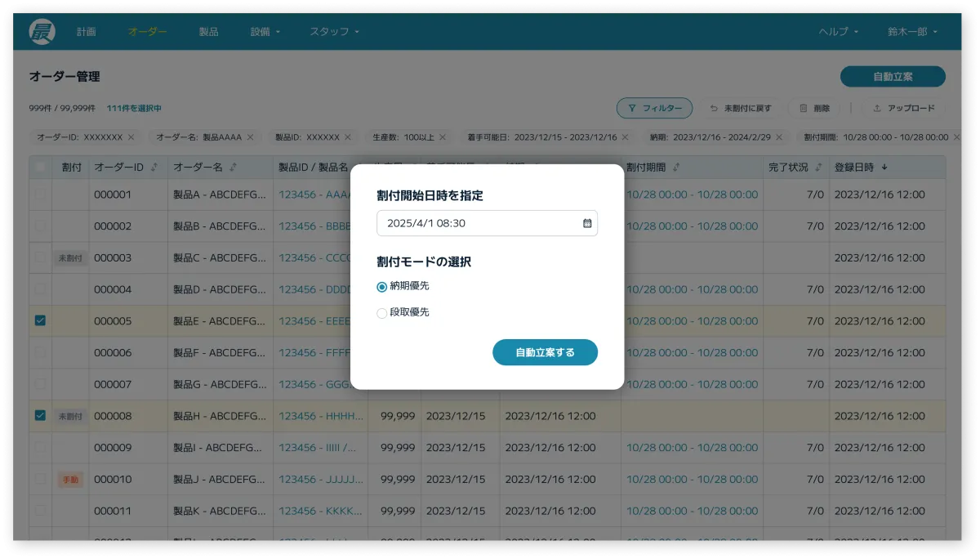Click the 111件を選択中 selection count
This screenshot has width=980, height=559.
tap(134, 108)
